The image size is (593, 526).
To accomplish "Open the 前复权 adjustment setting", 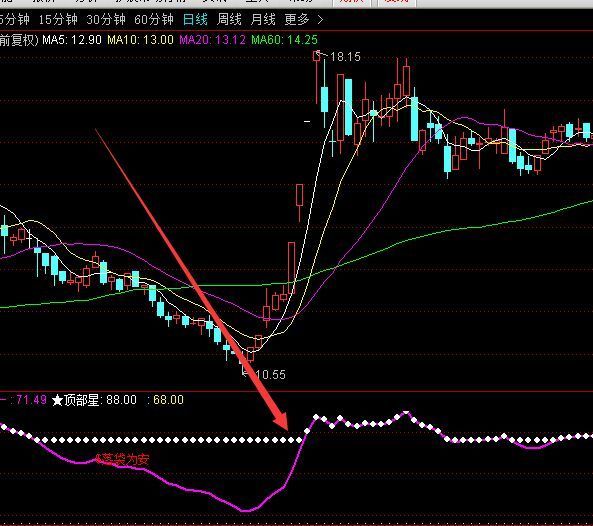I will (19, 40).
